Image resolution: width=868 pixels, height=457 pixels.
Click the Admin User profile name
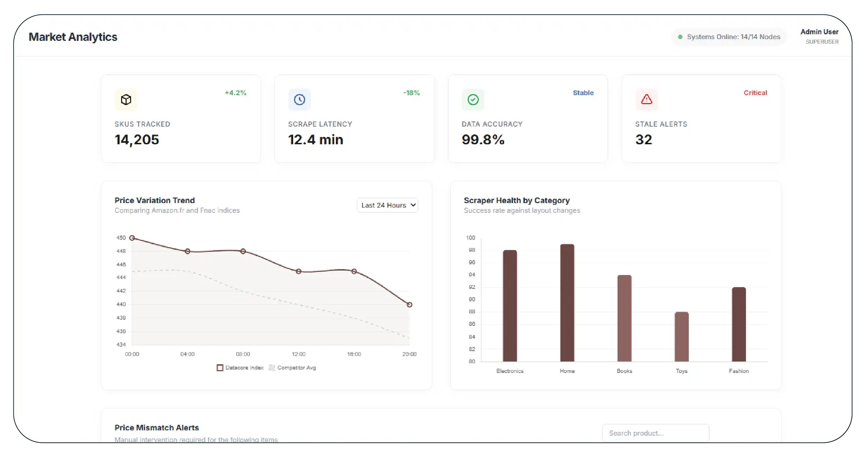coord(819,32)
